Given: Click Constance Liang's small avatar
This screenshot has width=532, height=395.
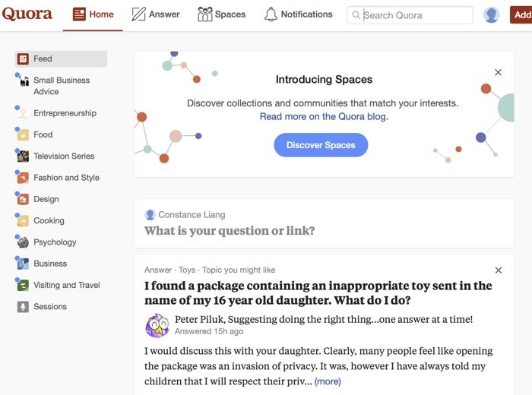Looking at the screenshot, I should coord(150,215).
